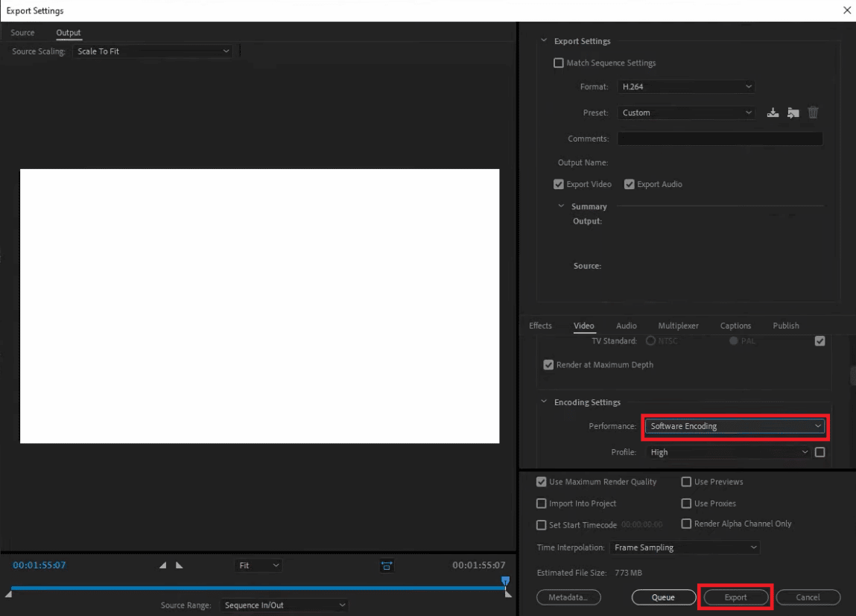Collapse the Export Settings section
Image resolution: width=856 pixels, height=616 pixels.
tap(544, 40)
